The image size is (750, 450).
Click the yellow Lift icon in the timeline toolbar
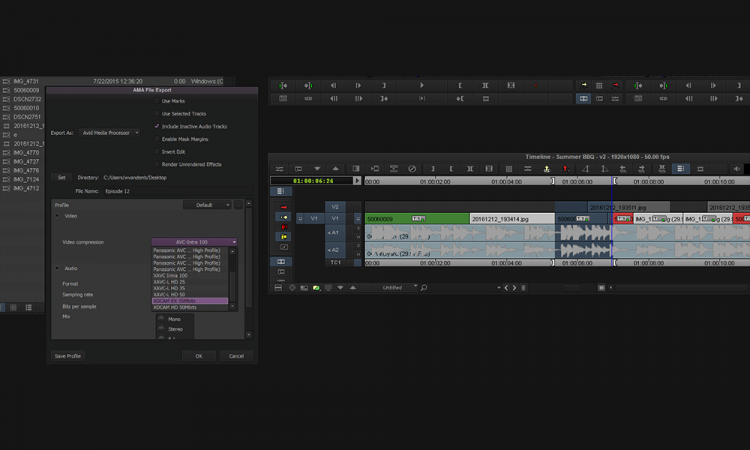pyautogui.click(x=547, y=169)
